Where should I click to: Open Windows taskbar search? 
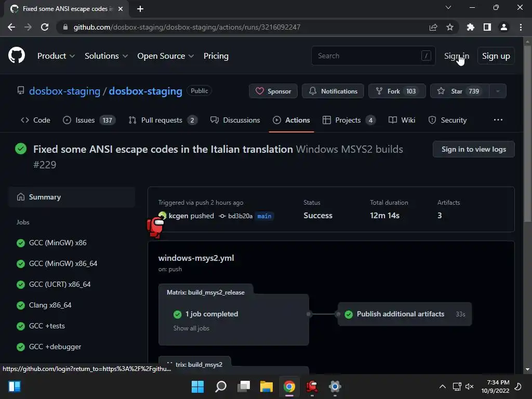tap(221, 387)
